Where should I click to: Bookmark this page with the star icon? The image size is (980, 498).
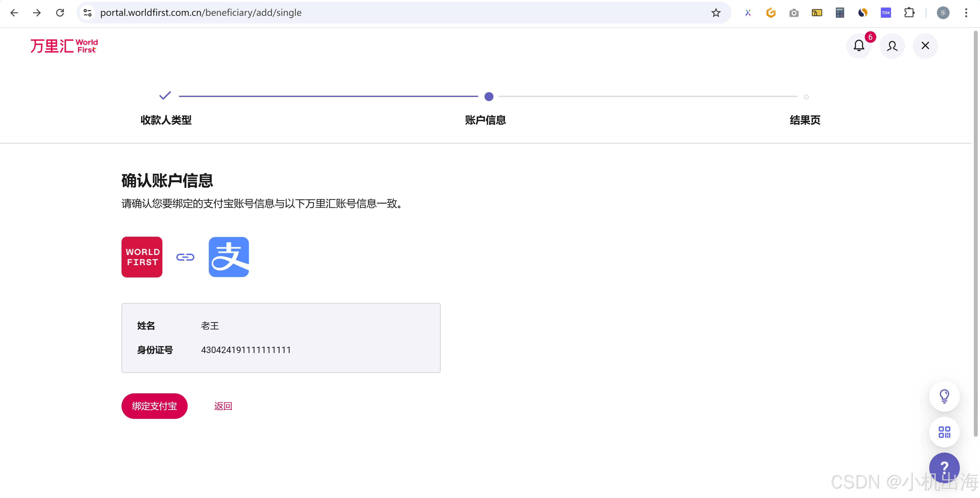coord(716,13)
